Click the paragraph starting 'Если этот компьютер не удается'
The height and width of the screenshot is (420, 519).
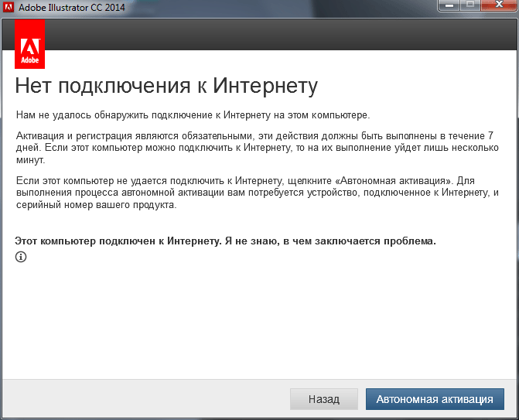tap(258, 193)
